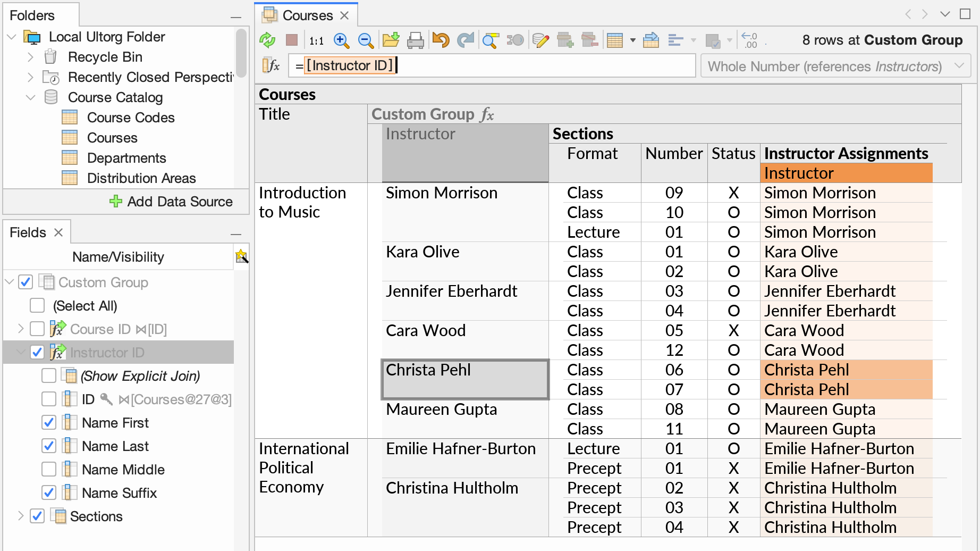This screenshot has height=551, width=980.
Task: Close the Fields panel tab
Action: pos(58,232)
